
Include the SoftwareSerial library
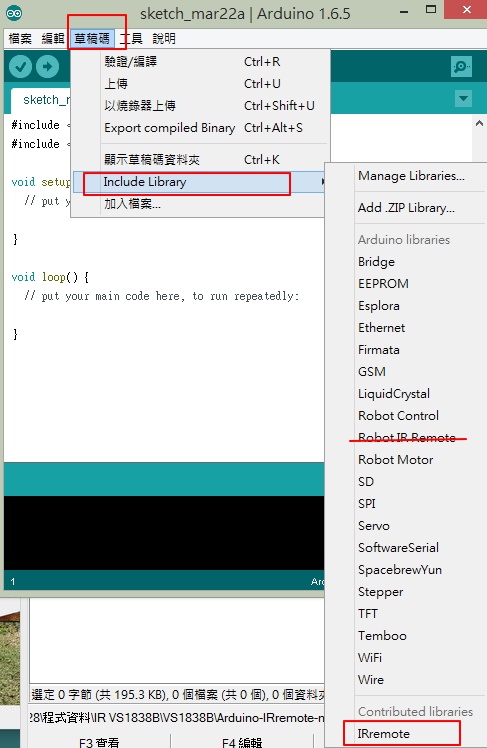click(398, 547)
